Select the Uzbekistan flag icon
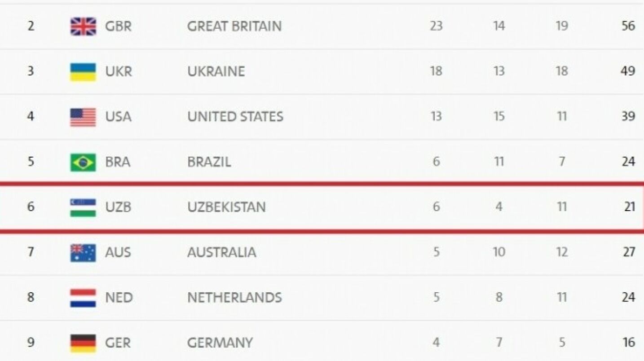The image size is (644, 361). pyautogui.click(x=83, y=207)
